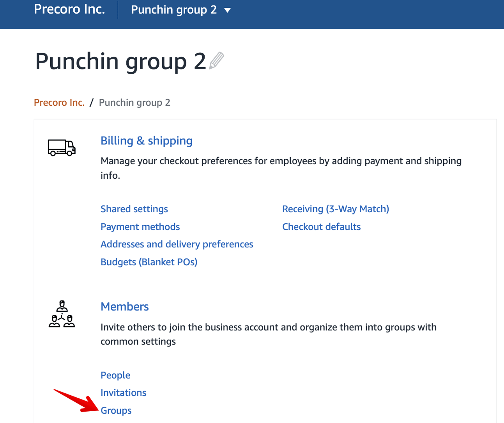Open the Members section
504x423 pixels.
[125, 306]
